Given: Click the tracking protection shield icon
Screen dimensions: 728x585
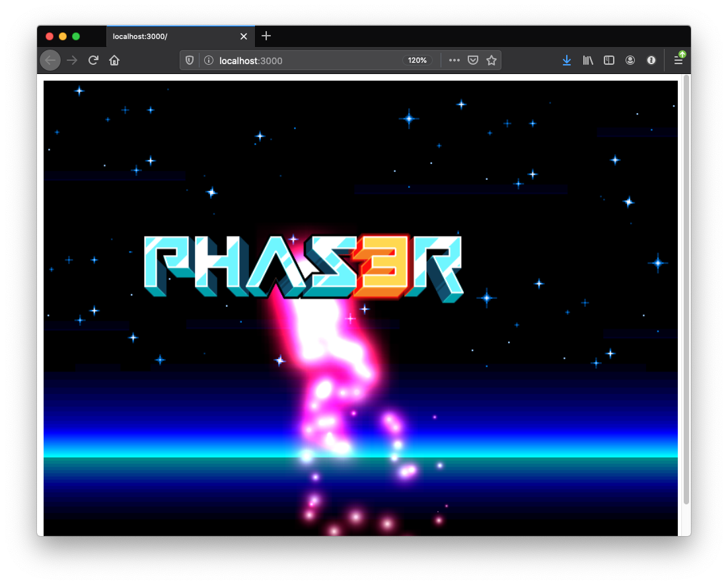Looking at the screenshot, I should (x=190, y=60).
